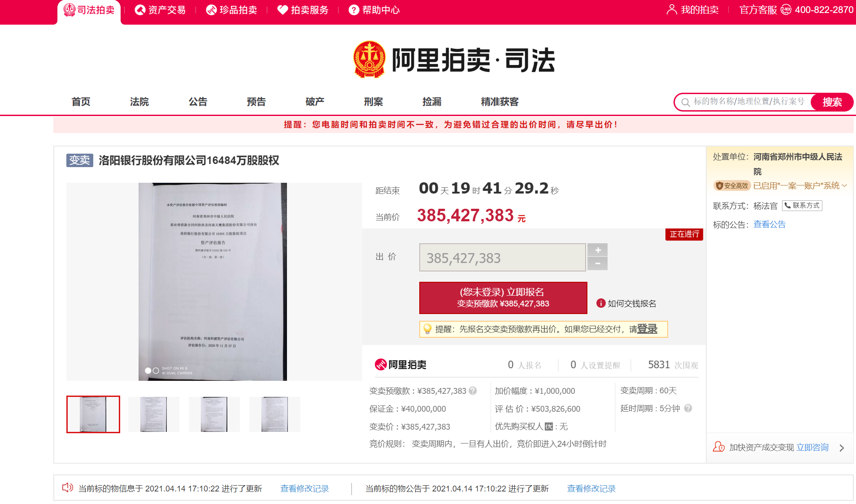Expand the 一案一账户 system dropdown
856x504 pixels.
844,185
